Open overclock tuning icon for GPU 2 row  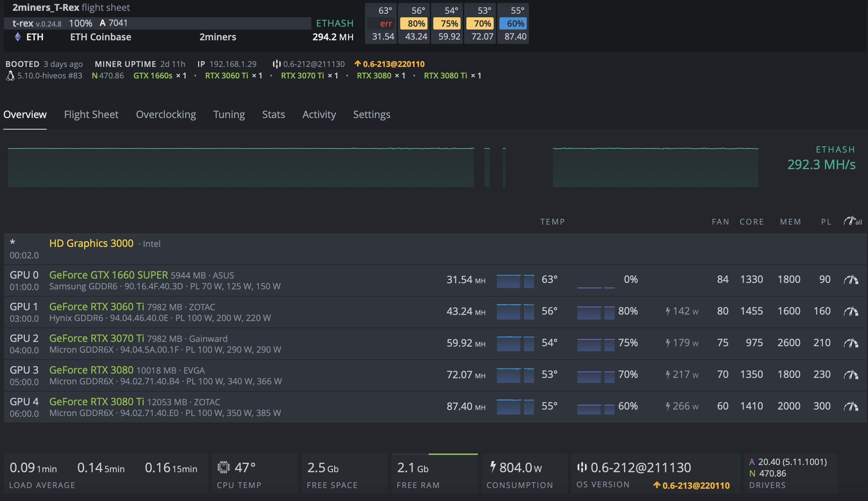point(851,343)
